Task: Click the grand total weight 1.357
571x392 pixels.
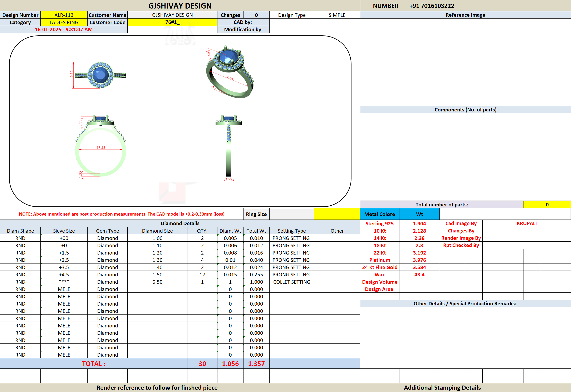Action: click(256, 363)
